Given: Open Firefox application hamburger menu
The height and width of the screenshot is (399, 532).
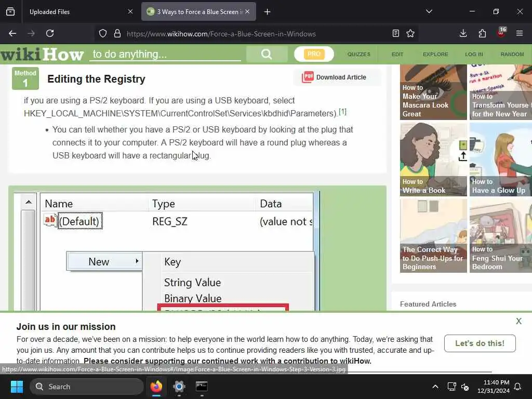Looking at the screenshot, I should [520, 33].
